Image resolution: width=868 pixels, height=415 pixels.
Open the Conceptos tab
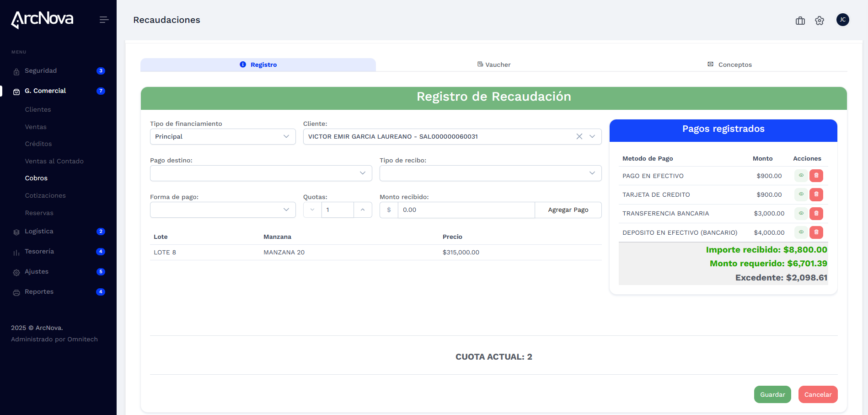pyautogui.click(x=729, y=65)
